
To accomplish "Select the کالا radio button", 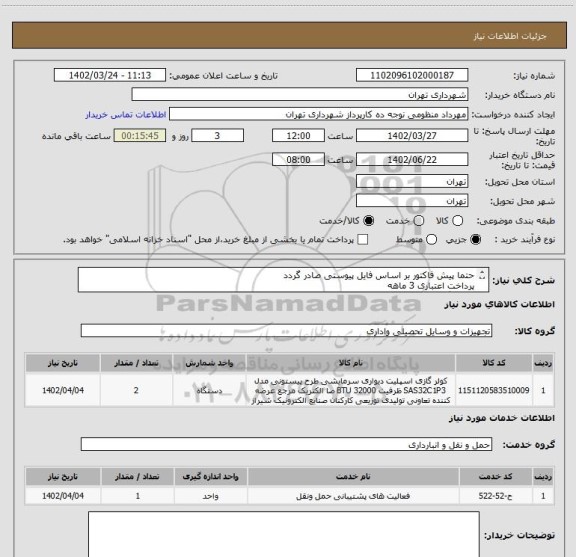I will [x=457, y=221].
